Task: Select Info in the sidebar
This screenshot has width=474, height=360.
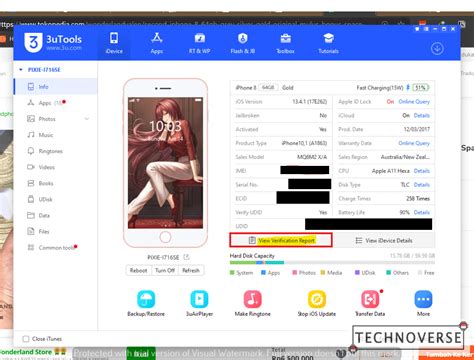Action: [56, 87]
